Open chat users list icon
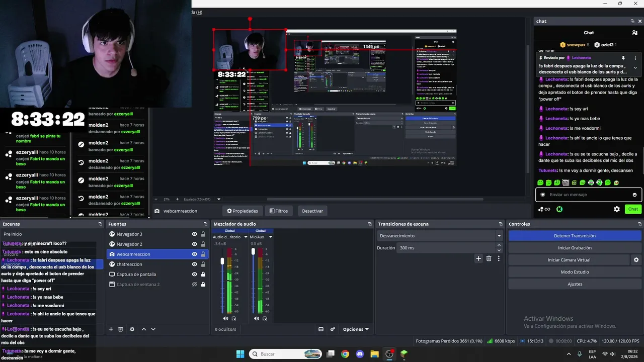This screenshot has height=362, width=644. click(x=635, y=33)
